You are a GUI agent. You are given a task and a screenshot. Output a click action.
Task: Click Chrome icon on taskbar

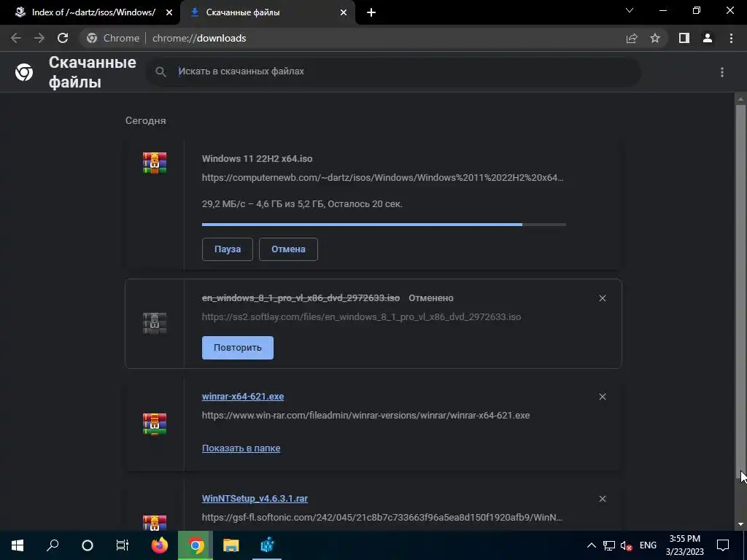pyautogui.click(x=196, y=545)
